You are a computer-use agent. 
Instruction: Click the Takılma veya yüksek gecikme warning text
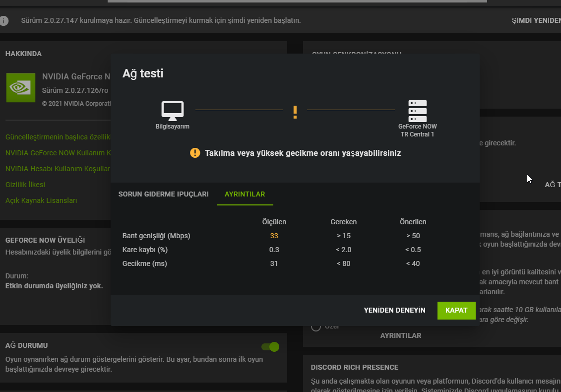point(303,153)
